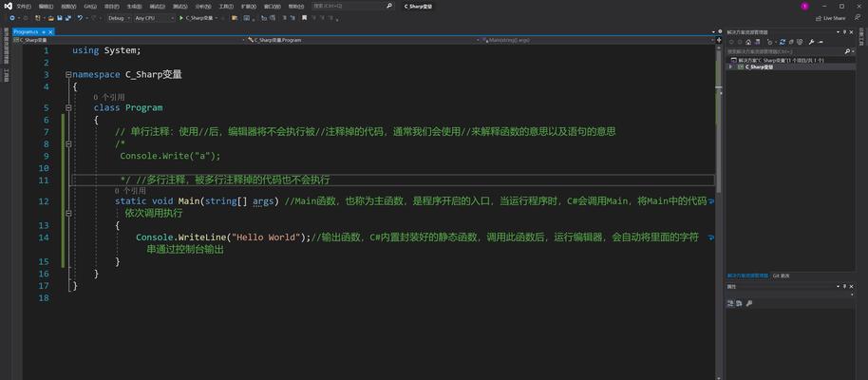Click the Save All icon
868x380 pixels.
[x=68, y=18]
